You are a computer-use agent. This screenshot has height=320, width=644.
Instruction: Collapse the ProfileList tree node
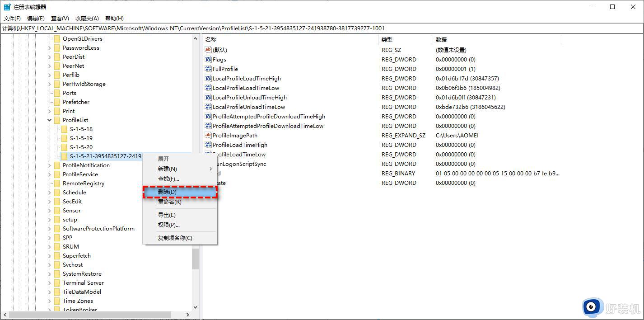(50, 120)
